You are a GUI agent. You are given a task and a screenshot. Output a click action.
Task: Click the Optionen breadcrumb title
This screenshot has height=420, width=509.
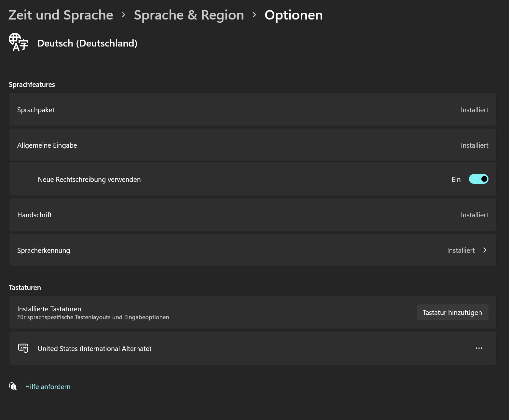coord(294,15)
